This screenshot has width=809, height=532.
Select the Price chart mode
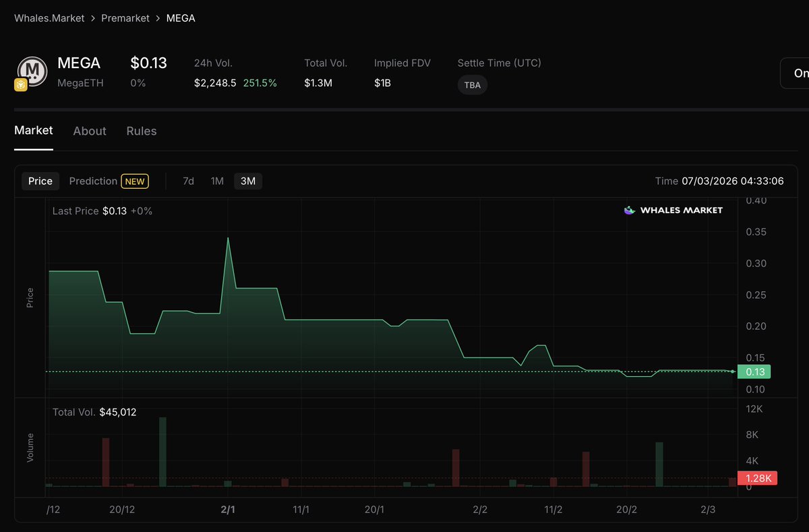(x=40, y=181)
